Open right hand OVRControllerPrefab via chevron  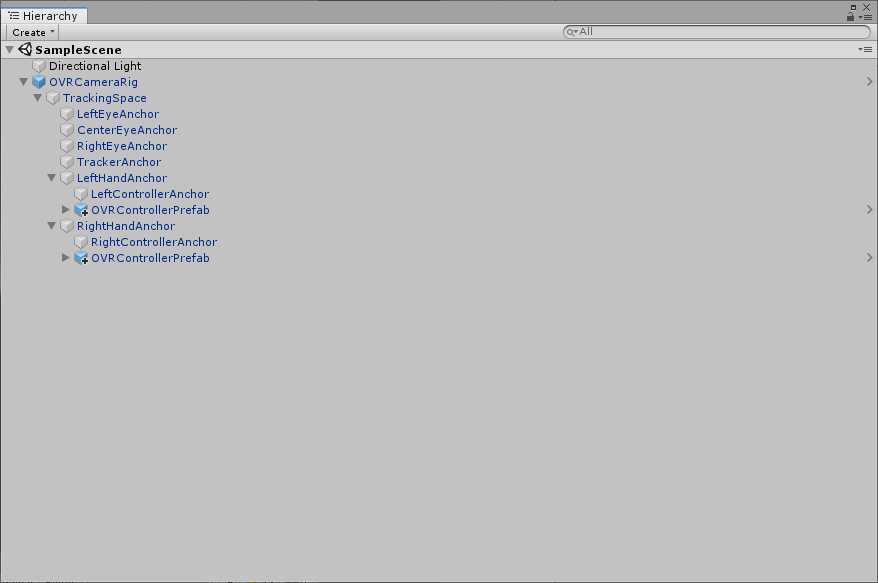tap(870, 258)
